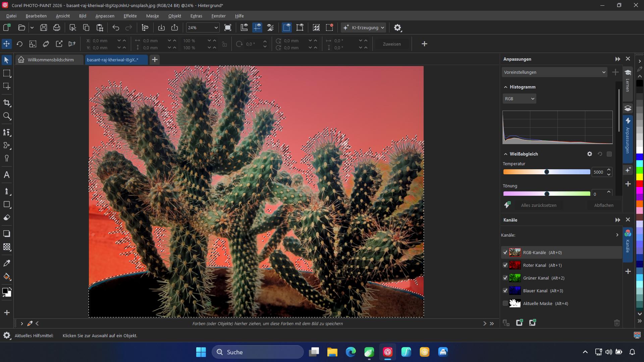Click the Abflachen button

pos(603,205)
